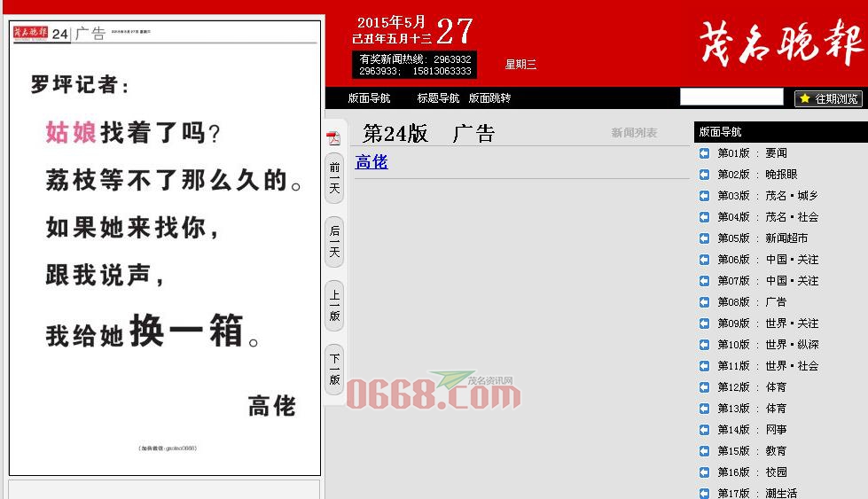The height and width of the screenshot is (499, 868).
Task: Click arrow icon beside 第01版 要闻
Action: click(704, 153)
